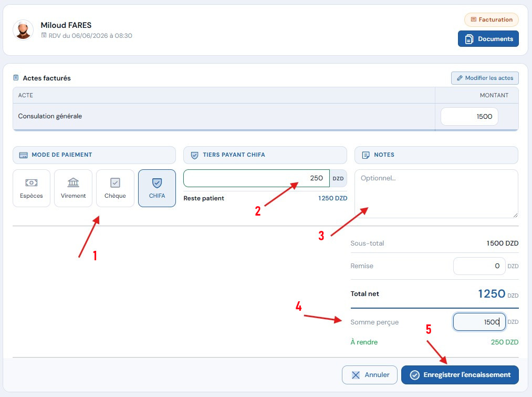Click the Tiers Payant CHIFA shield icon
This screenshot has width=532, height=397.
tap(194, 155)
